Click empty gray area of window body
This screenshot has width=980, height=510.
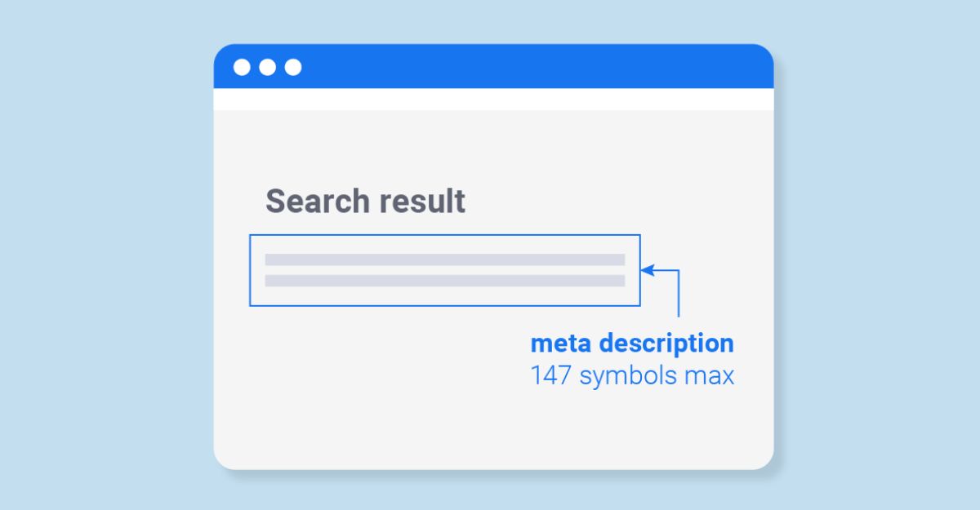(367, 392)
